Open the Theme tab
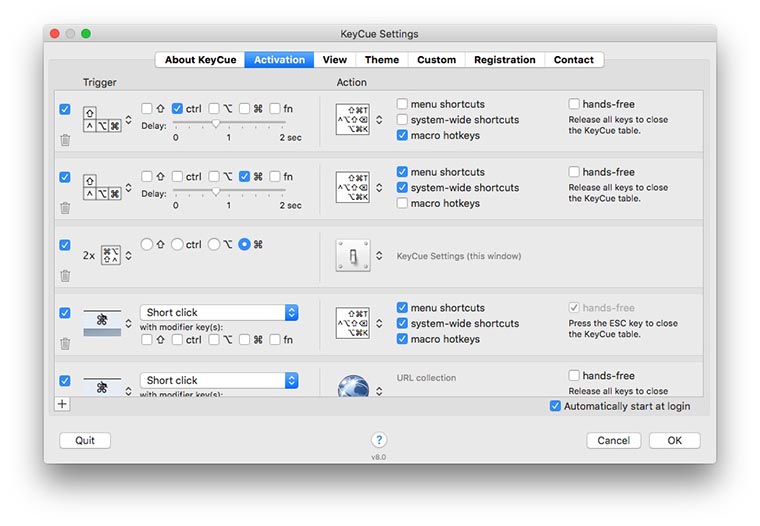 (x=382, y=60)
